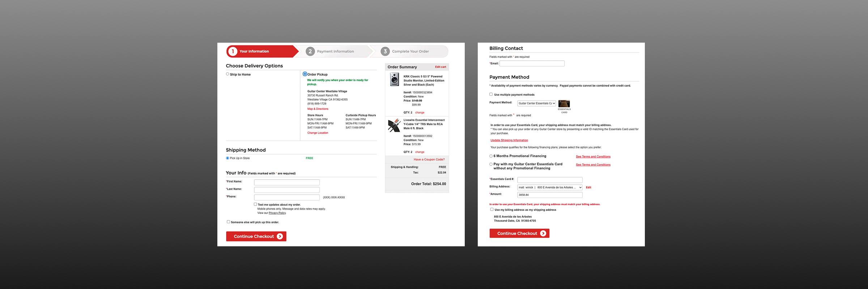Viewport: 868px width, 289px height.
Task: Click step 1 circle Your Information
Action: (233, 51)
